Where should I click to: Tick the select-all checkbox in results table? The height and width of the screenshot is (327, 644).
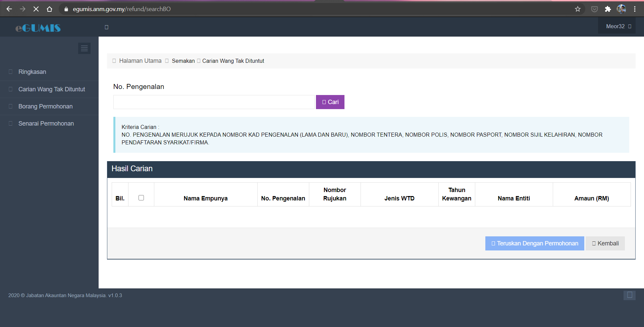[x=141, y=198]
